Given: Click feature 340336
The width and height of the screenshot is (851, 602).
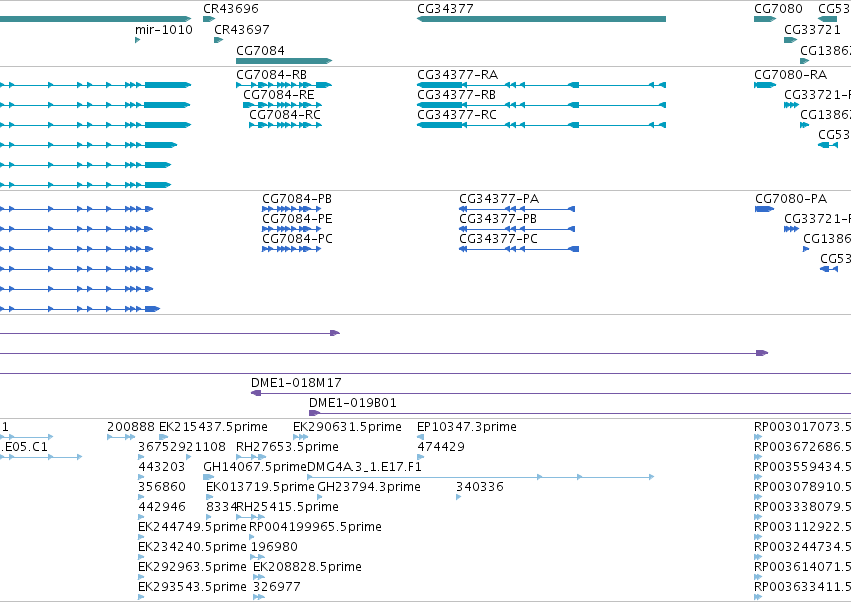Looking at the screenshot, I should point(480,487).
